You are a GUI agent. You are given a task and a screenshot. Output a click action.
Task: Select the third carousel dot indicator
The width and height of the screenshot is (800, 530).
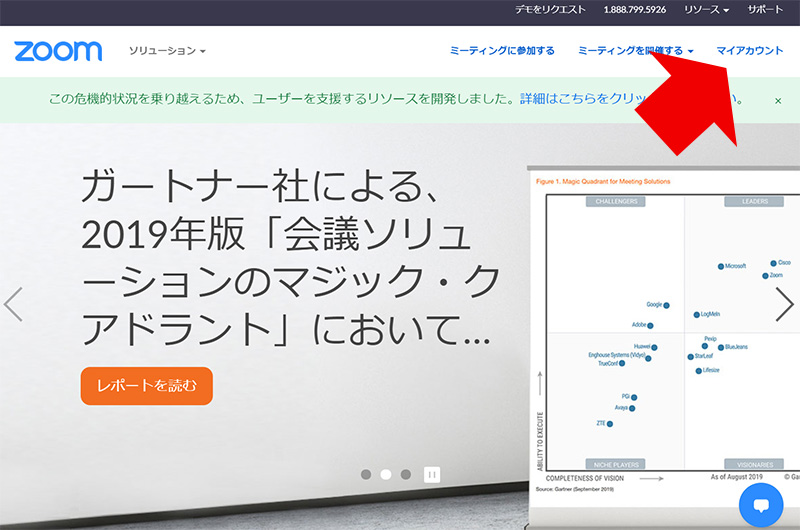pyautogui.click(x=405, y=474)
